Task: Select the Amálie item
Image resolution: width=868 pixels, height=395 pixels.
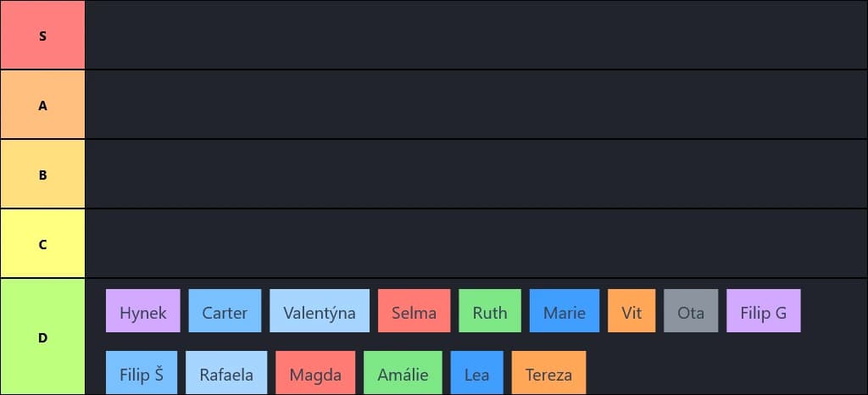Action: click(403, 373)
